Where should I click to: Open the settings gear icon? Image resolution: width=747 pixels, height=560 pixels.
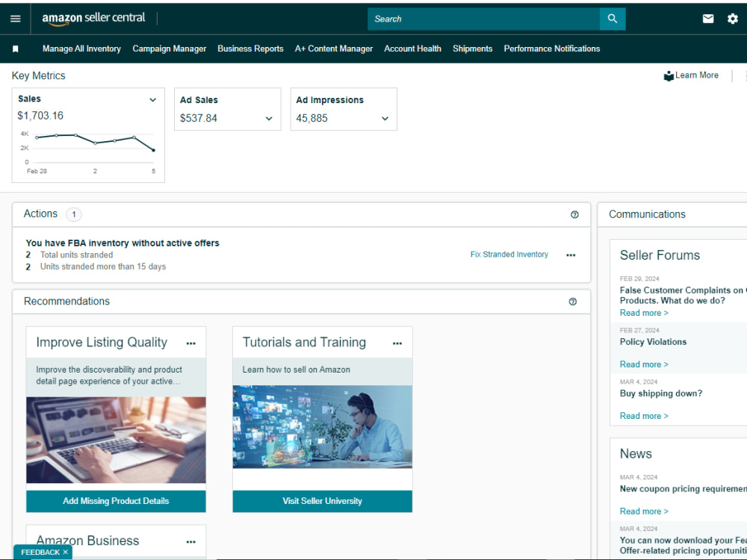tap(733, 19)
